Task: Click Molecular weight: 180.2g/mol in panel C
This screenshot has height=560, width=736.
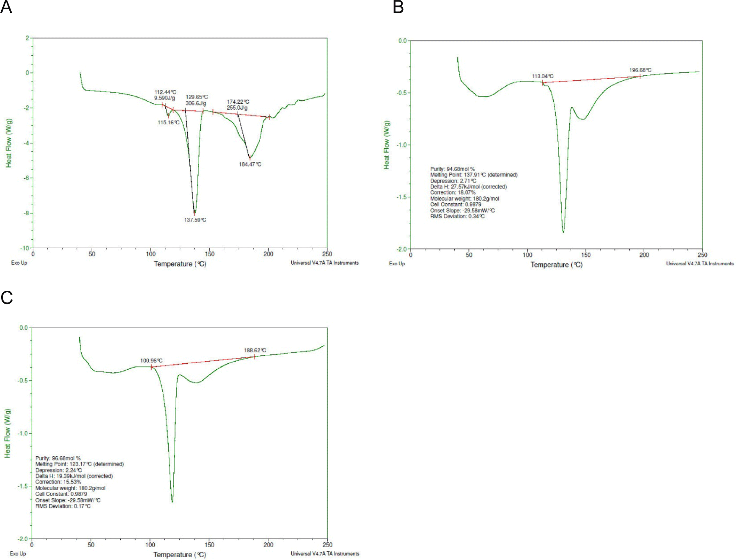Action: tap(70, 488)
